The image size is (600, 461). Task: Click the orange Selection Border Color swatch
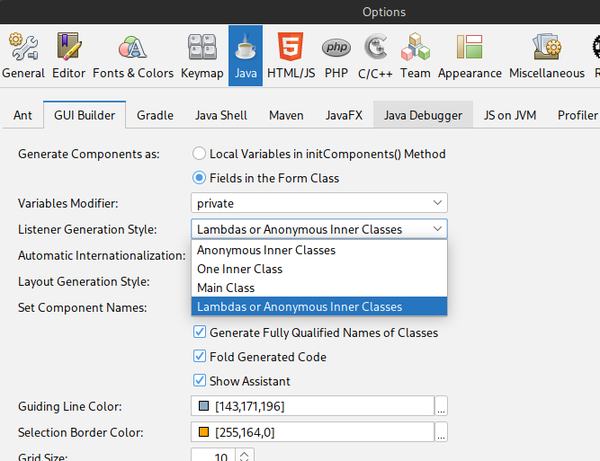click(x=203, y=433)
